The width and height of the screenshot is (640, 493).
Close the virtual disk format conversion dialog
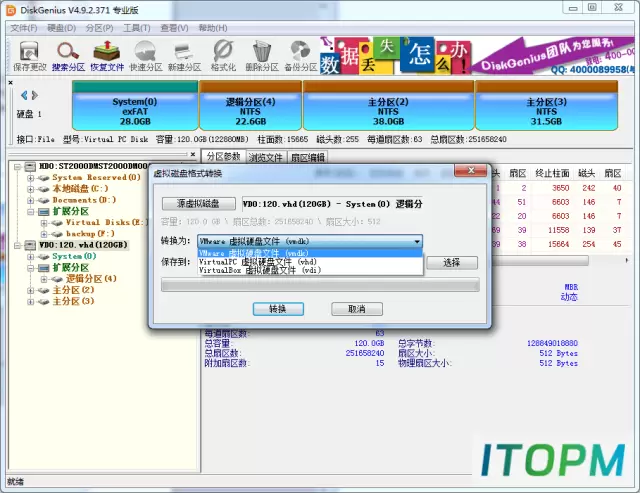click(x=471, y=171)
